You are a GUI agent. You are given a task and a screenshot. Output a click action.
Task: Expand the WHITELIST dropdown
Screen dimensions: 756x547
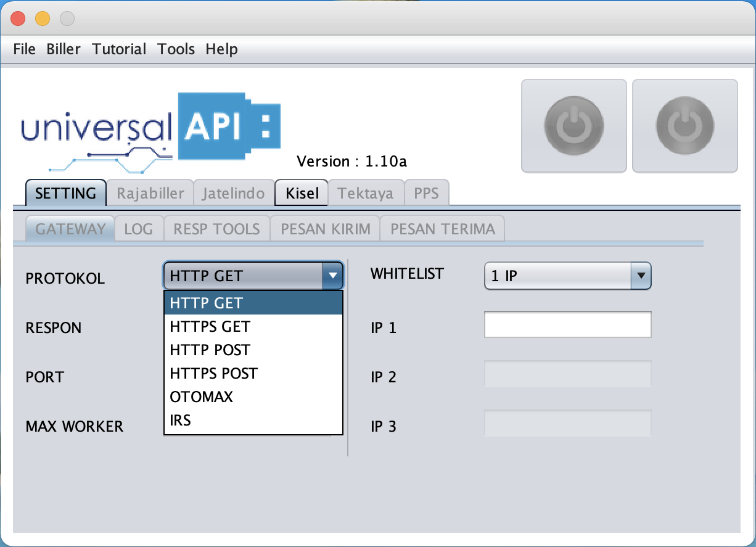click(x=568, y=276)
